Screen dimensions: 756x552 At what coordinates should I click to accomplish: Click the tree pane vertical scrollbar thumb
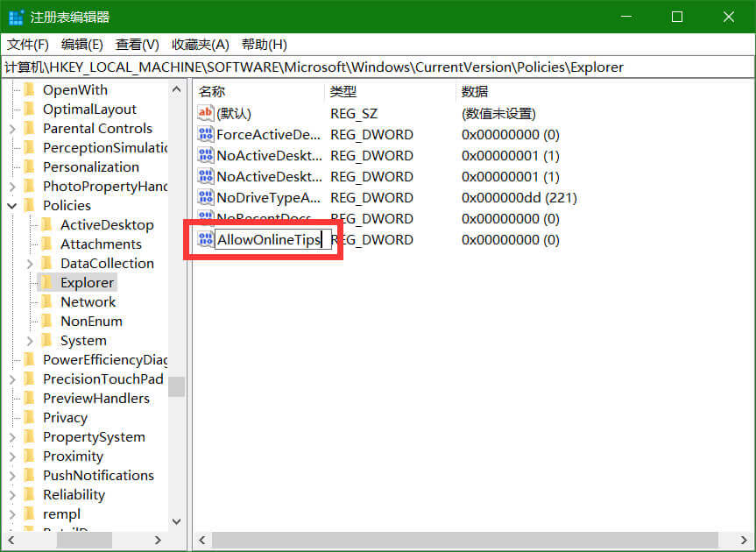click(x=177, y=386)
